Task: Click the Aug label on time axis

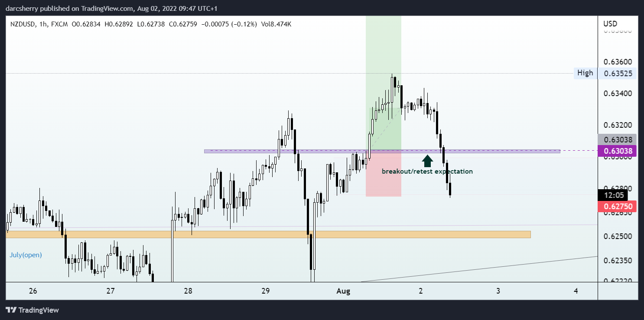Action: (343, 291)
